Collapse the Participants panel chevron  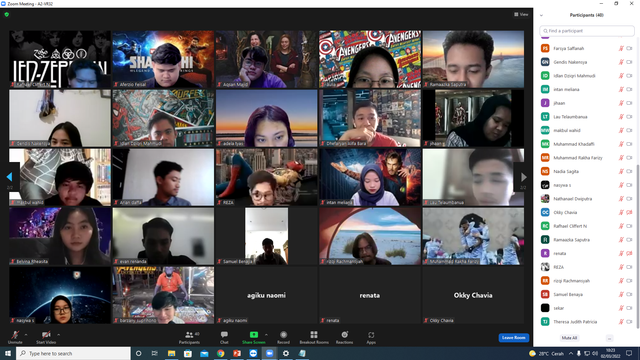click(542, 15)
